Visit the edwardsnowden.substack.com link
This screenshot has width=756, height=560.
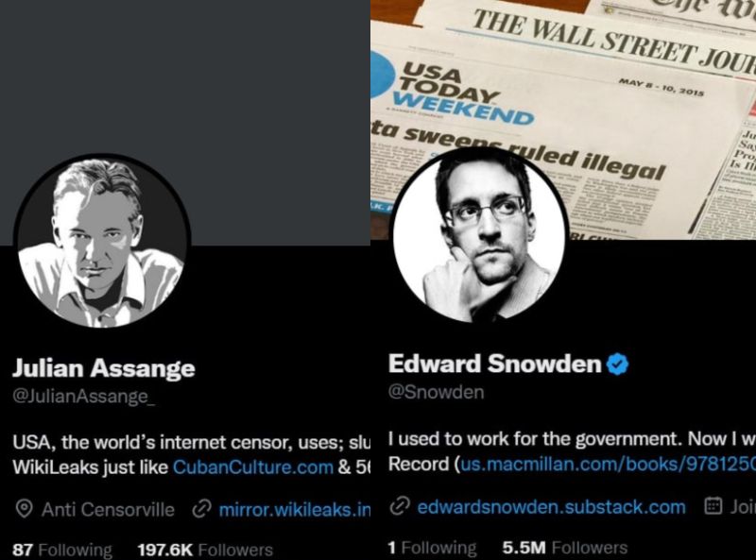pyautogui.click(x=551, y=507)
